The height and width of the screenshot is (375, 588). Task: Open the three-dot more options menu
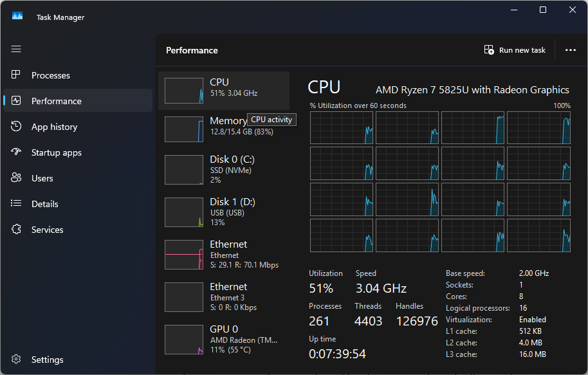tap(570, 50)
